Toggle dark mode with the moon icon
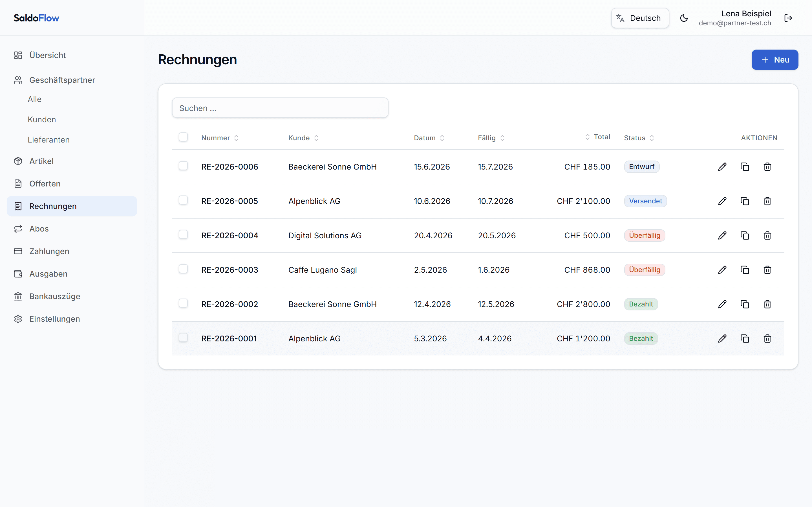 click(684, 18)
